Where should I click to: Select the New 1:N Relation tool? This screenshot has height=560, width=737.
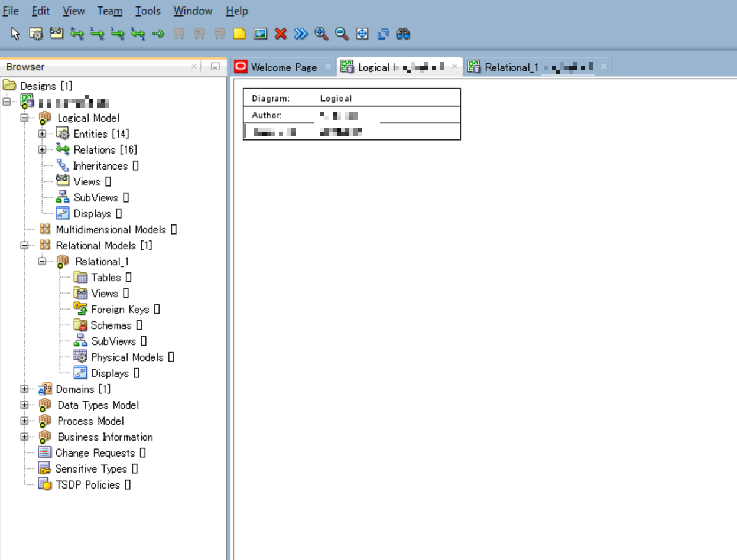(x=97, y=34)
